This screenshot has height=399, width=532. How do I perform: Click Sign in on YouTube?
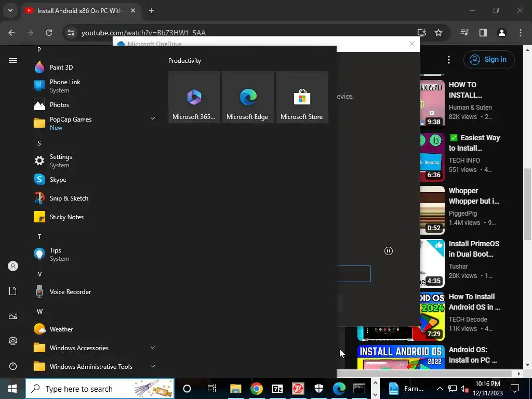[x=489, y=59]
